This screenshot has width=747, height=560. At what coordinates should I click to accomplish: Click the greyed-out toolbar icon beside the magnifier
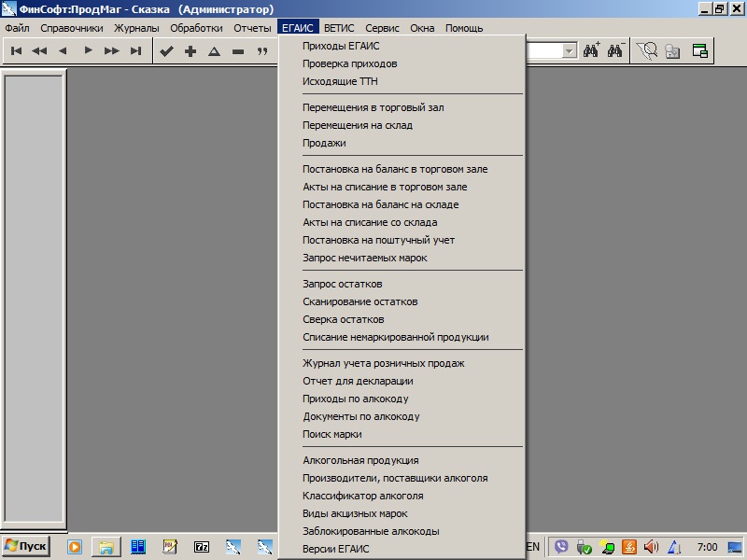672,51
